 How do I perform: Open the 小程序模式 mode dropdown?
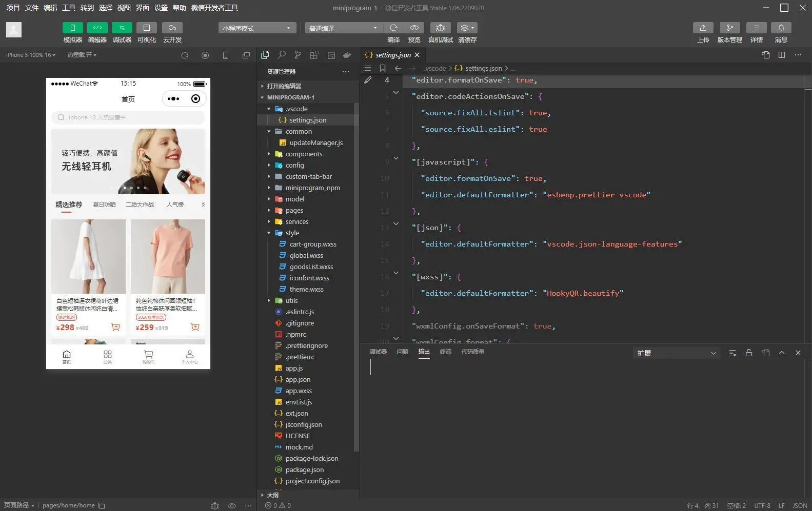[257, 28]
